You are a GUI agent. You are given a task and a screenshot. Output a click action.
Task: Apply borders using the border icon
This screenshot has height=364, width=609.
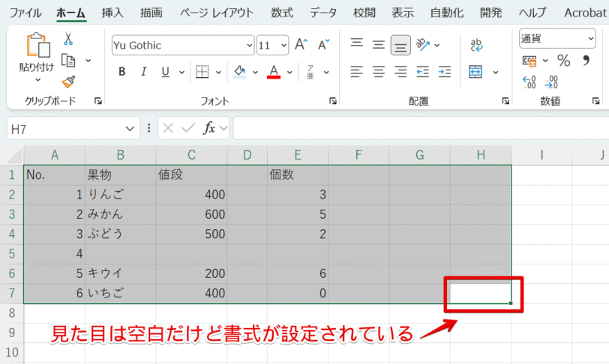[202, 72]
